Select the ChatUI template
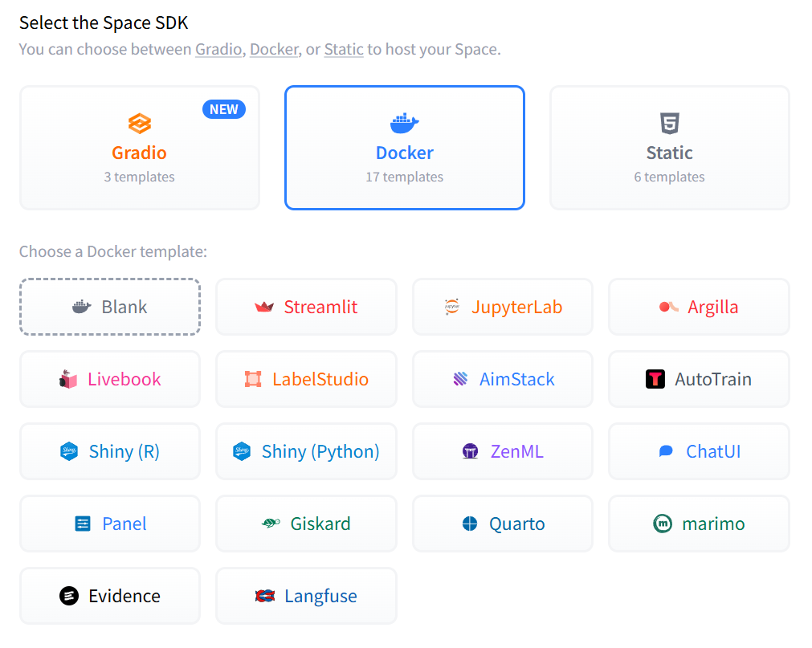The height and width of the screenshot is (648, 812). pos(699,451)
